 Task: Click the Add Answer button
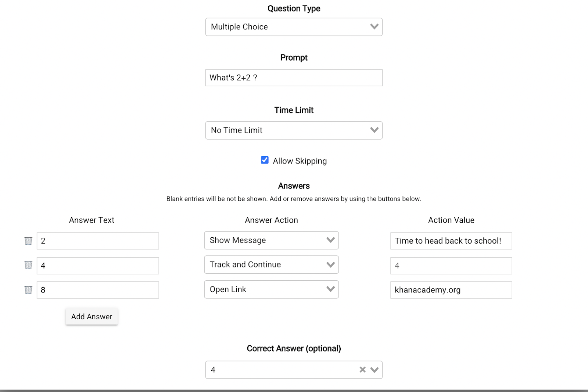point(92,317)
